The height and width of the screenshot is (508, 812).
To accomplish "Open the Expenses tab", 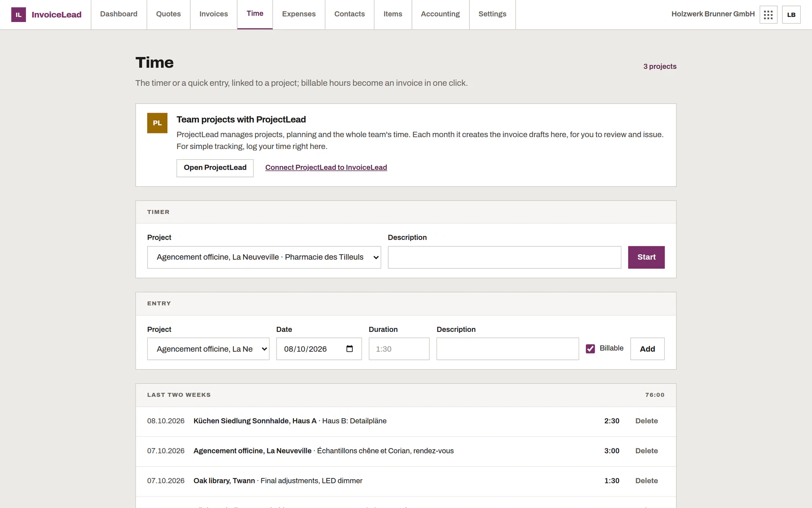I will pyautogui.click(x=299, y=14).
